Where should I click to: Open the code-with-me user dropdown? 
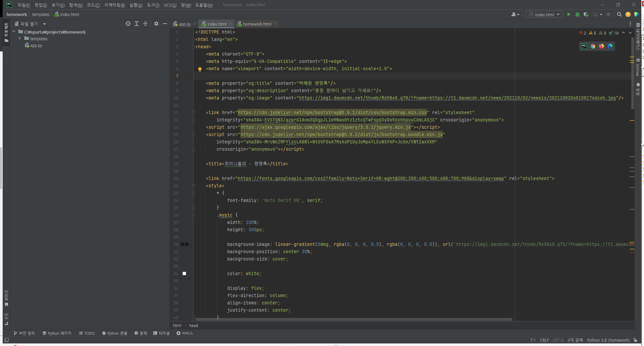tap(515, 14)
